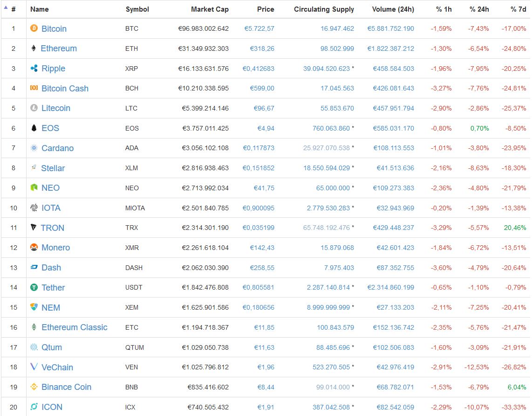This screenshot has height=416, width=532.
Task: Click the Qtum logo icon
Action: click(x=34, y=347)
